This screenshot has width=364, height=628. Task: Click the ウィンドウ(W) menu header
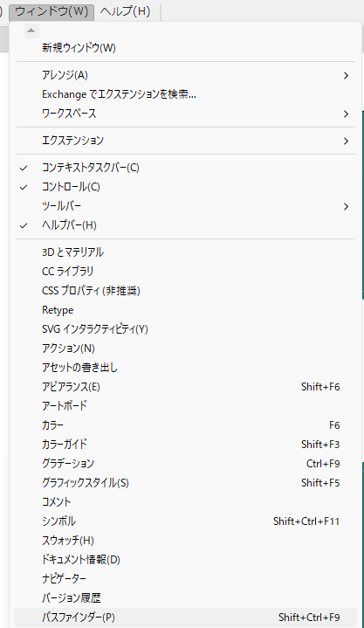coord(52,11)
